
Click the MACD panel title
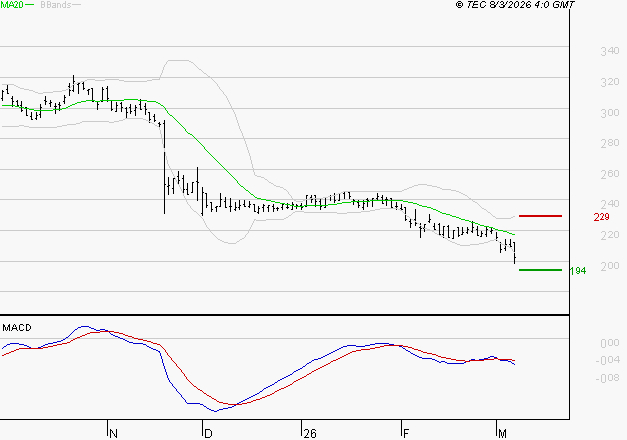pos(17,328)
